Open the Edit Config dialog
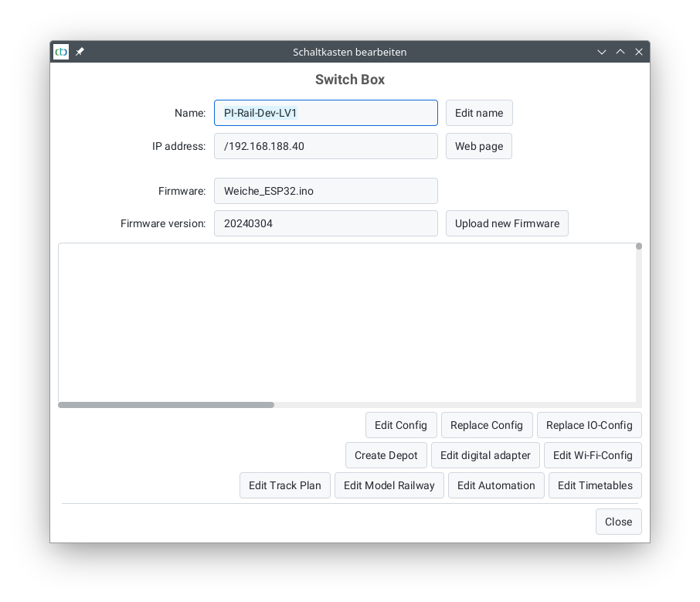700x602 pixels. point(401,424)
